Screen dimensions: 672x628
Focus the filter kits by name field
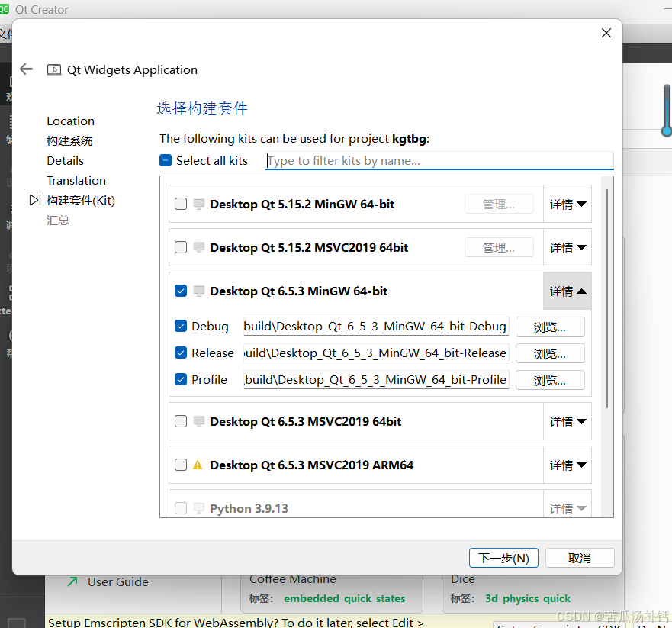click(x=439, y=160)
